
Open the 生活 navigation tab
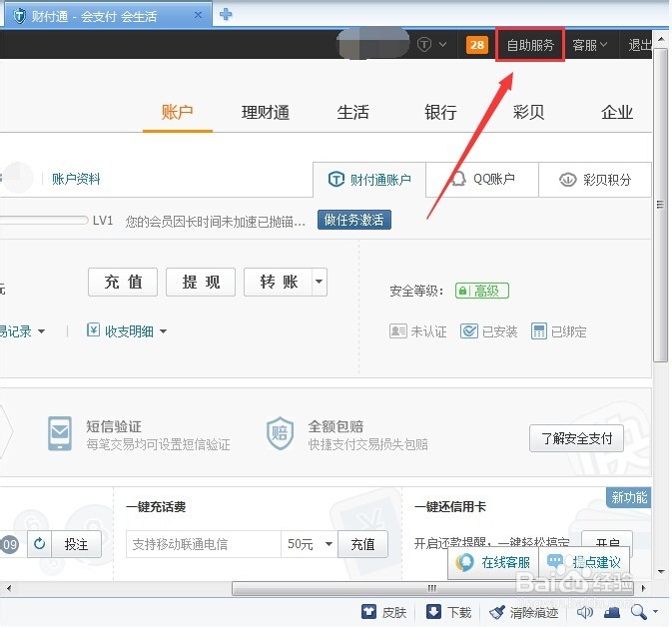pos(353,112)
